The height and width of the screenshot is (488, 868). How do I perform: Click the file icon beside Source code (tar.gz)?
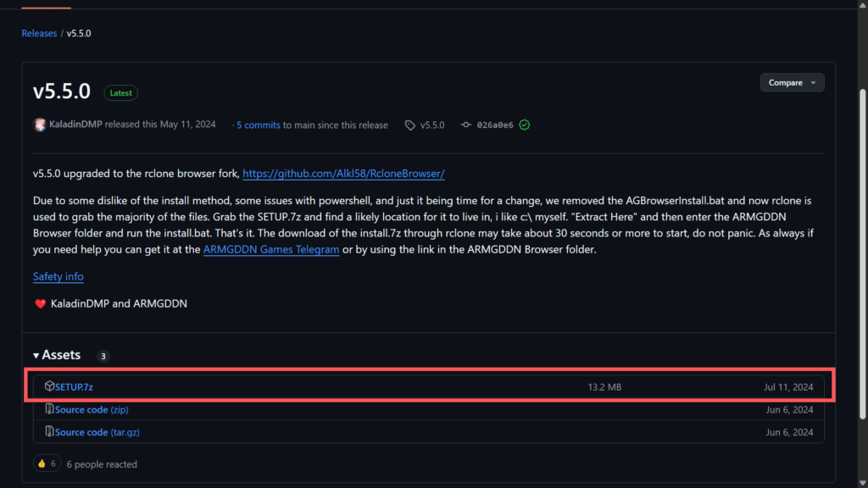49,432
